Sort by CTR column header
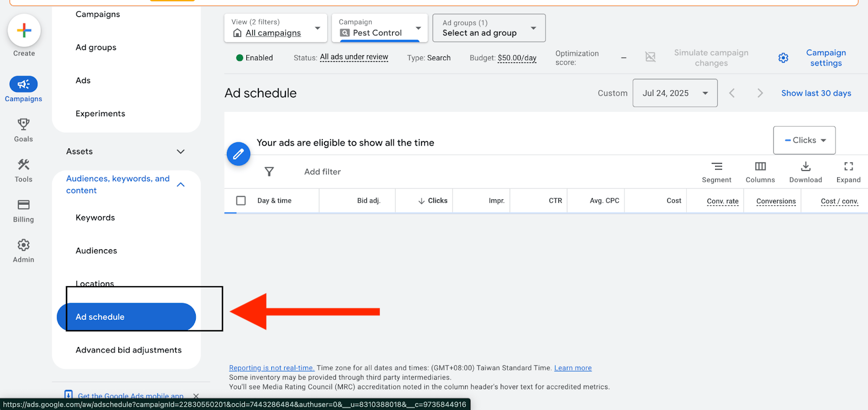The image size is (868, 410). click(555, 200)
